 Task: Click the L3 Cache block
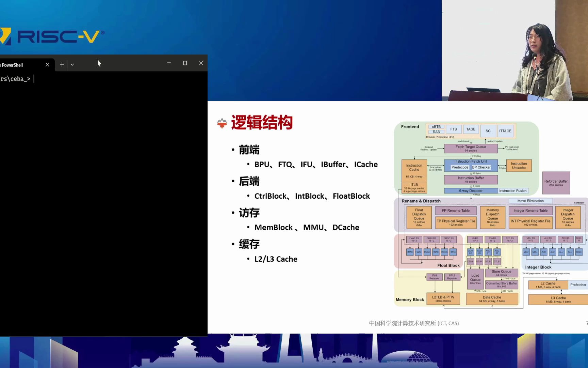click(558, 300)
